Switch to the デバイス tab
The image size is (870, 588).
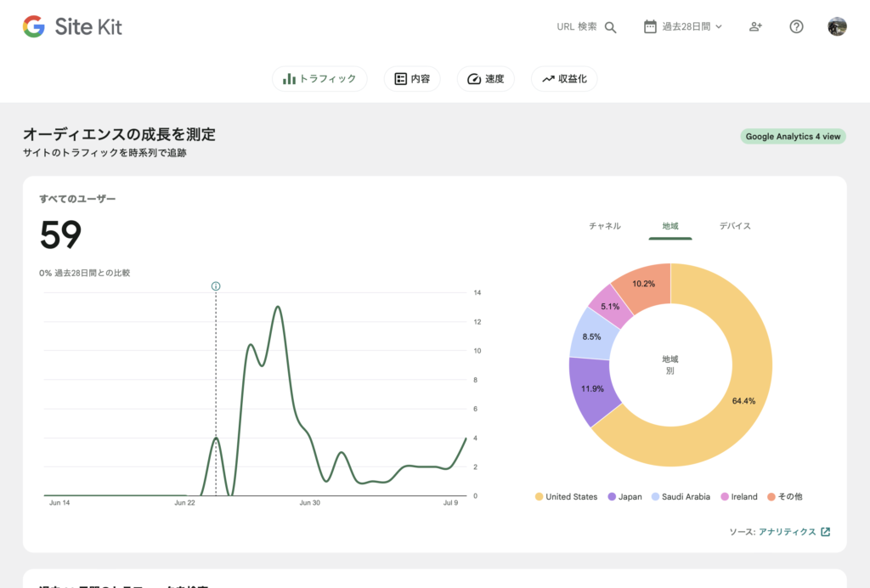tap(735, 226)
